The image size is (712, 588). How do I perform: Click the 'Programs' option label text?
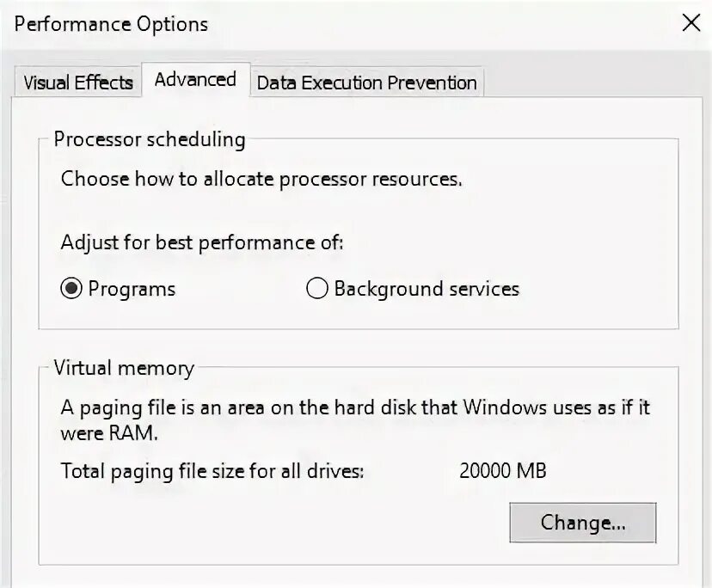tap(132, 289)
